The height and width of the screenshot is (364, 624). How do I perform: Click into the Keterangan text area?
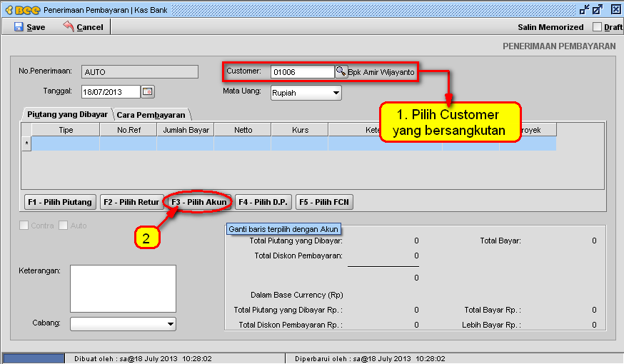(x=123, y=288)
